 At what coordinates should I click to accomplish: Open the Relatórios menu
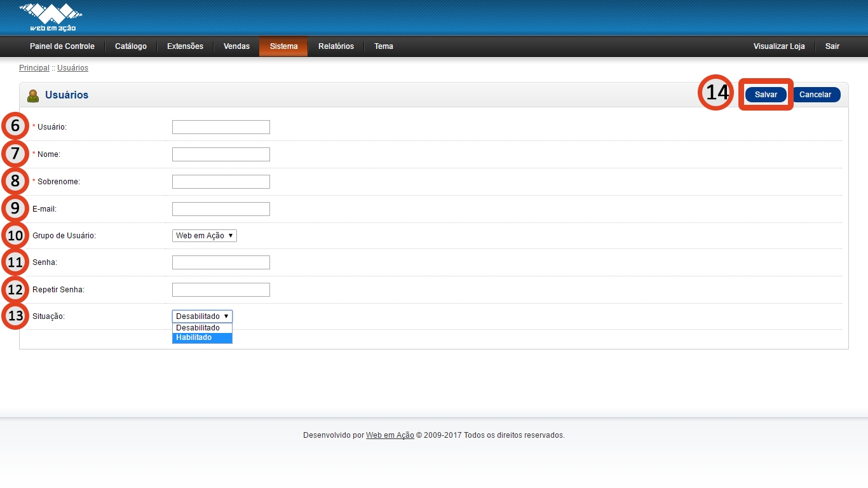(x=336, y=46)
